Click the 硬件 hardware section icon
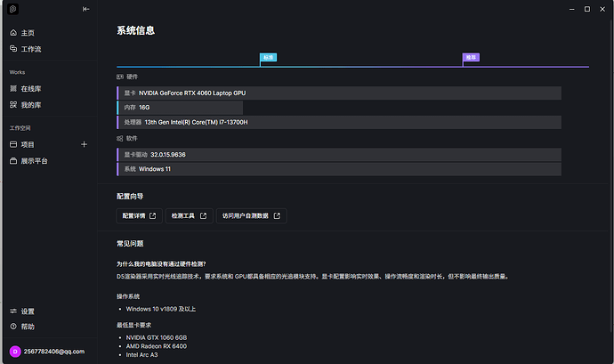The image size is (614, 364). pyautogui.click(x=120, y=77)
